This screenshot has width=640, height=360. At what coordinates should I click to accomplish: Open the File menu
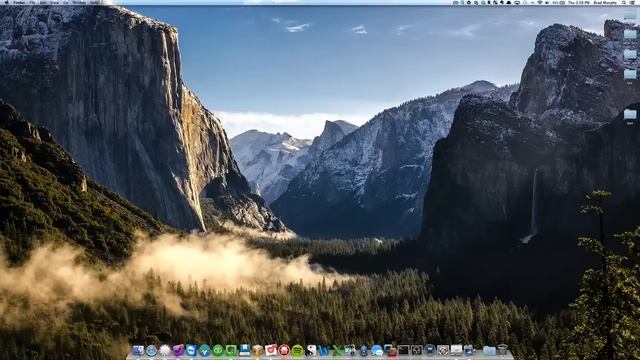click(32, 2)
